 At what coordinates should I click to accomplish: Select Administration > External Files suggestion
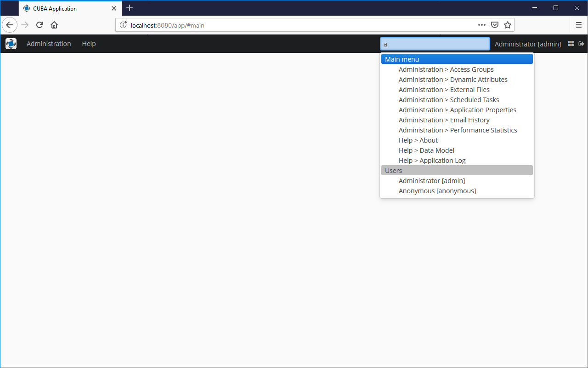point(457,90)
